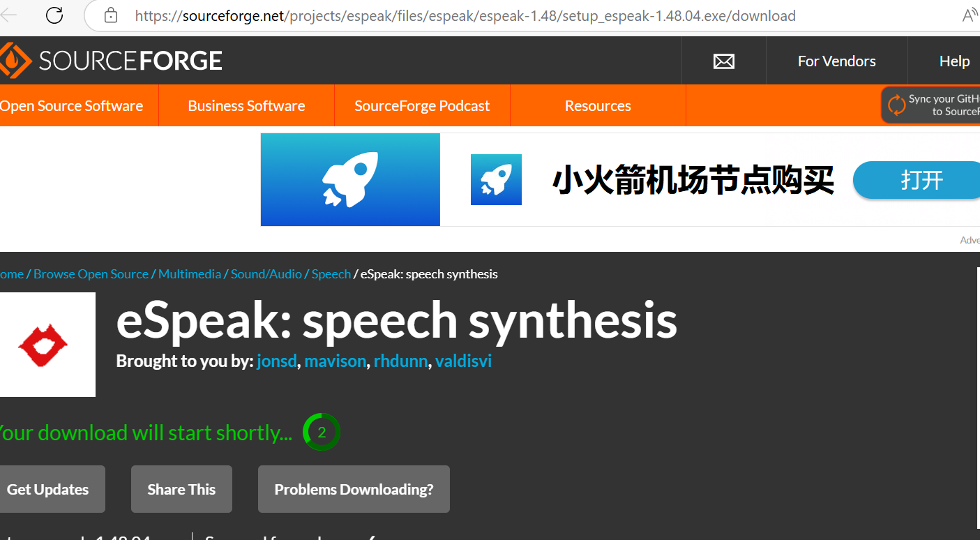Click the For Vendors link
The image size is (980, 540).
[x=836, y=61]
